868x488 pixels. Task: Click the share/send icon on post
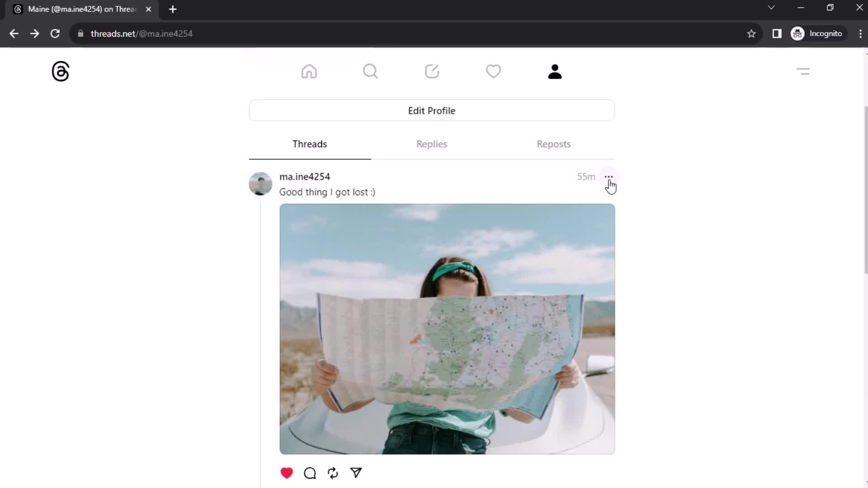click(x=356, y=473)
